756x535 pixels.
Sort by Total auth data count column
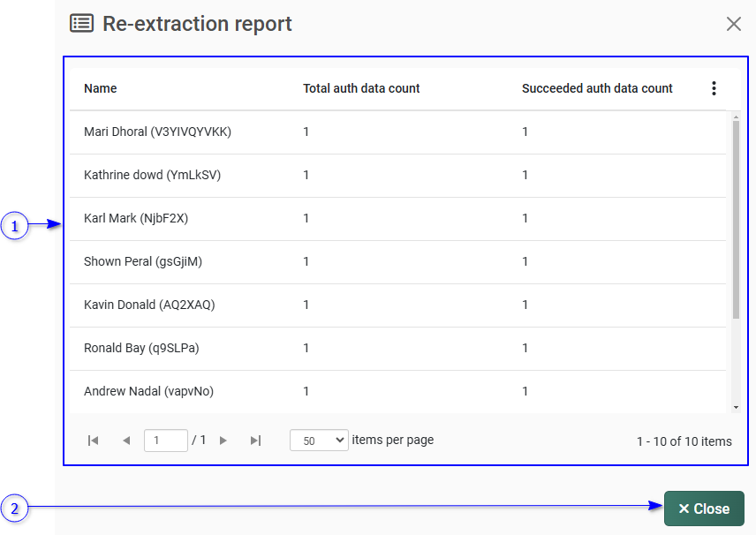point(361,88)
